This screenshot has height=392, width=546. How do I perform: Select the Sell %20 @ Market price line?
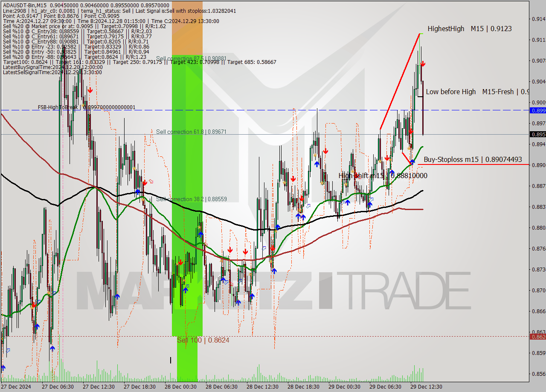point(84,26)
